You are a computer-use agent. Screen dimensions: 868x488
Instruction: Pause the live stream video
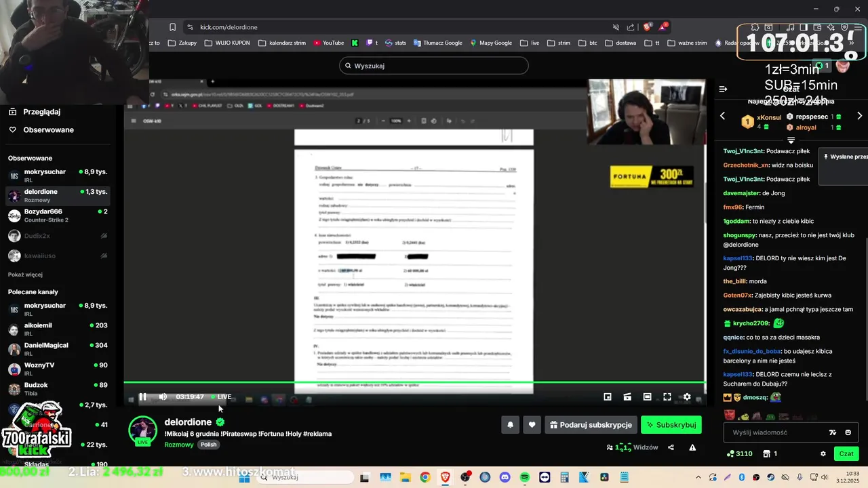[x=142, y=396]
